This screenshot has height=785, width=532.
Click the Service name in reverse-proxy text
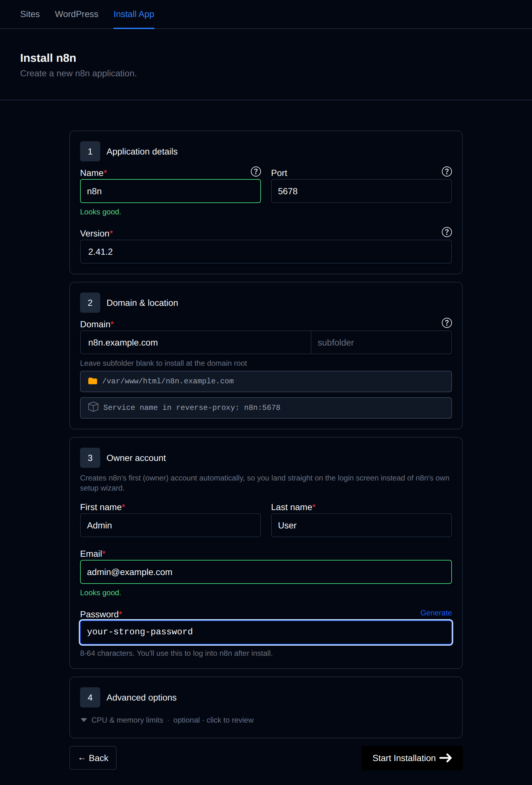point(192,408)
